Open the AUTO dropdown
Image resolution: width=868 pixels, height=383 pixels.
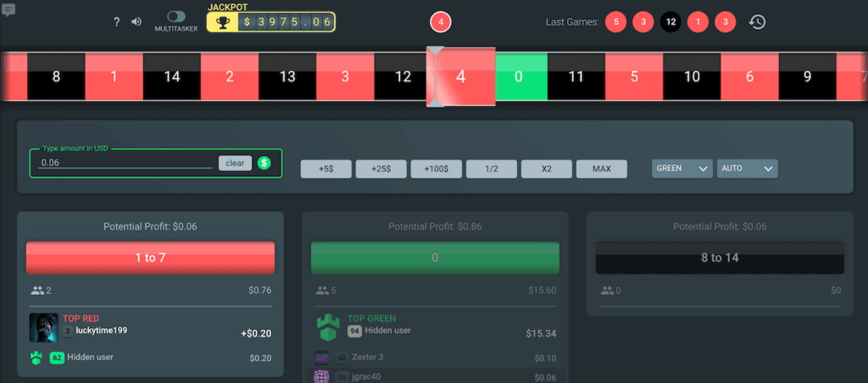pos(748,169)
